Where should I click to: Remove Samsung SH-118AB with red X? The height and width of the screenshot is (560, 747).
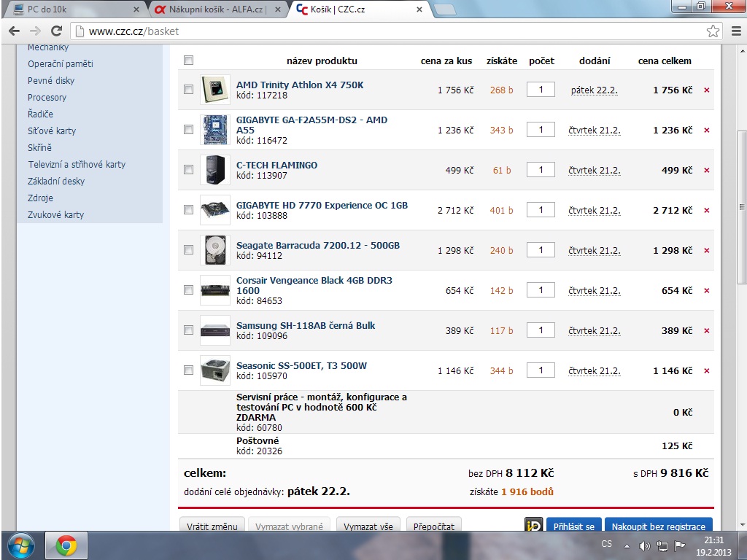coord(706,330)
